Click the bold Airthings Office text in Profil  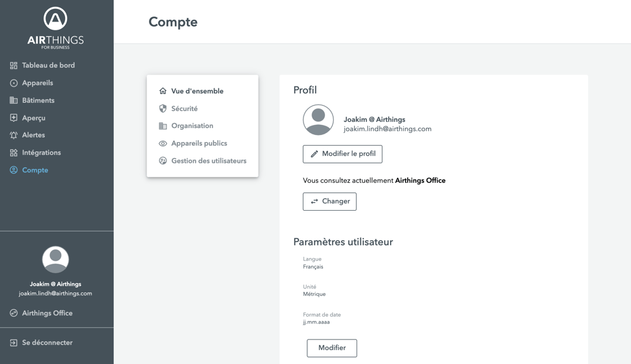[420, 180]
